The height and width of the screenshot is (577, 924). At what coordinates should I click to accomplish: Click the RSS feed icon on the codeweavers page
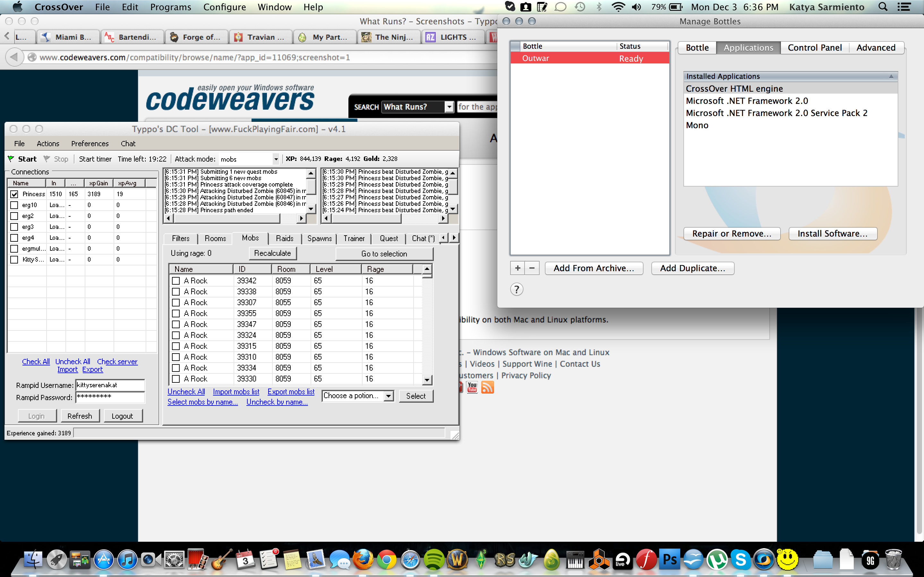[488, 387]
